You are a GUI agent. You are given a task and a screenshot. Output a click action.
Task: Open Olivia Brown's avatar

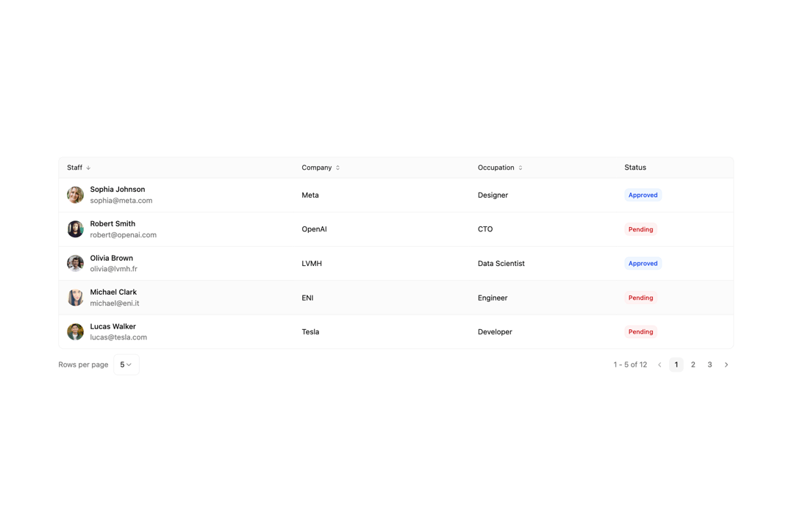[x=76, y=263]
